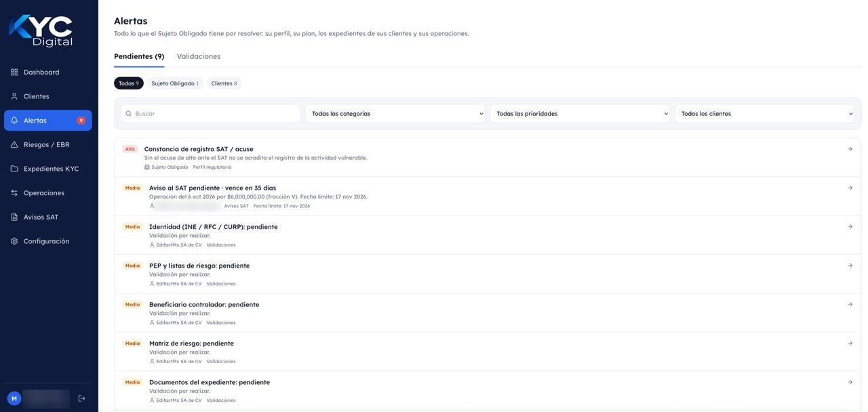Open arrow for PEP y listas de riesgo alert
The width and height of the screenshot is (868, 412).
[850, 266]
